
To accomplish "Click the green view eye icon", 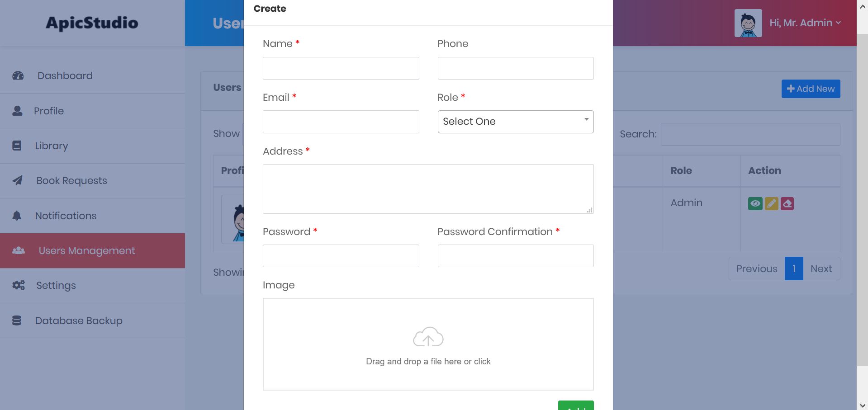I will [755, 203].
